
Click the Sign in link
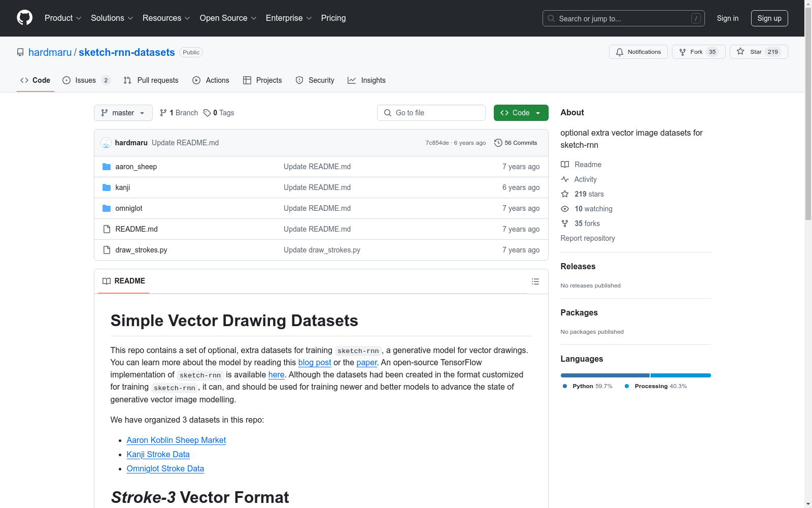click(728, 18)
